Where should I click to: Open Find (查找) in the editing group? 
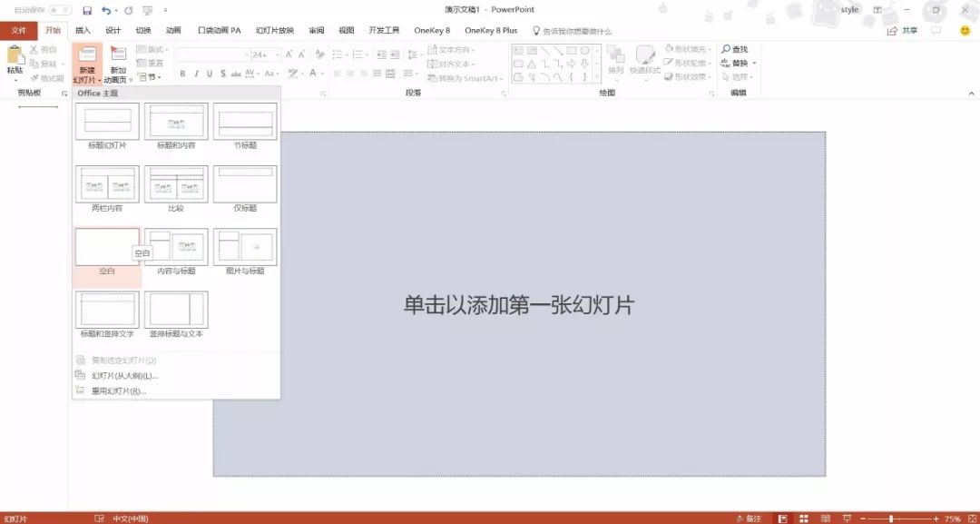click(x=737, y=49)
